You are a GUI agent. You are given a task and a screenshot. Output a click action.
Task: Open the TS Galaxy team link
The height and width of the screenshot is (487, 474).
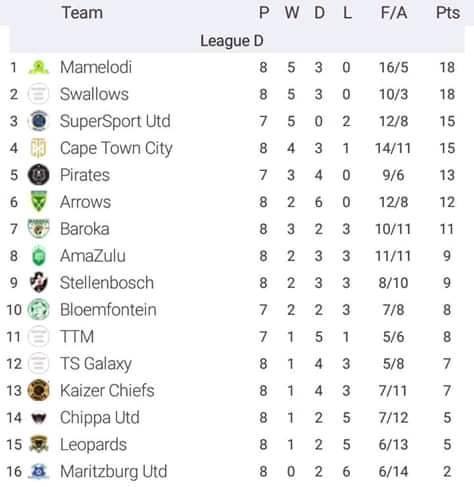tap(96, 364)
